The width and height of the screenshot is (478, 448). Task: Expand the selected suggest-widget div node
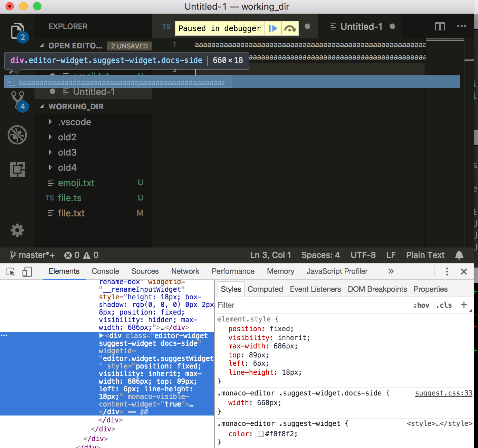point(101,335)
